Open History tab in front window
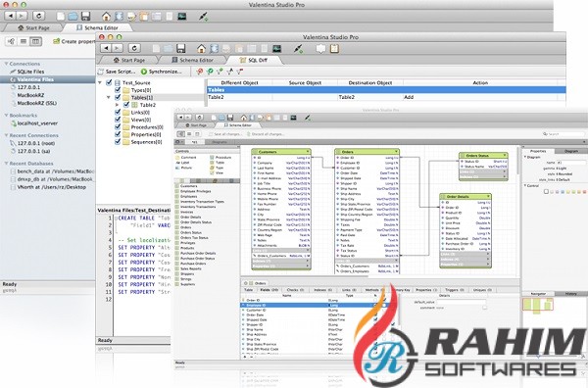This screenshot has width=588, height=388. click(570, 294)
